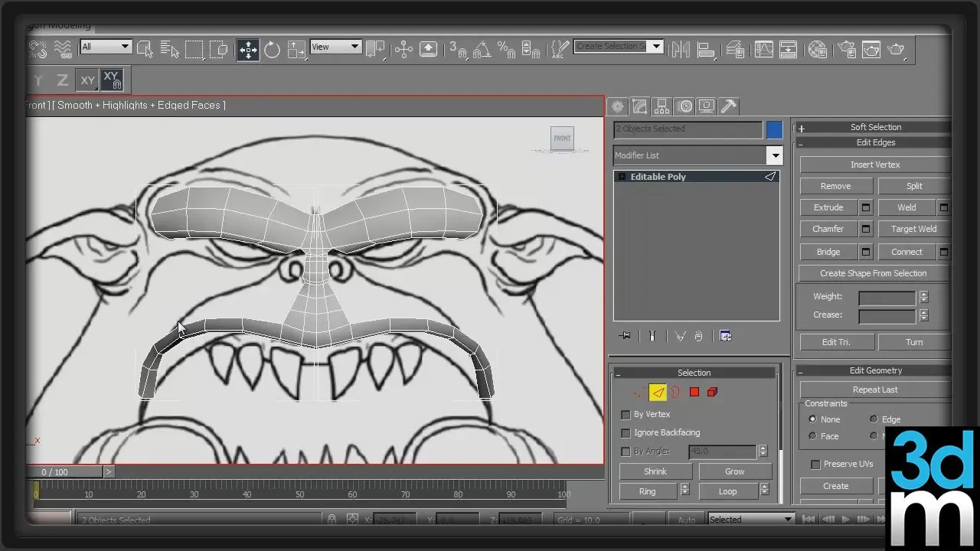Select the Move transform tool

pos(248,50)
